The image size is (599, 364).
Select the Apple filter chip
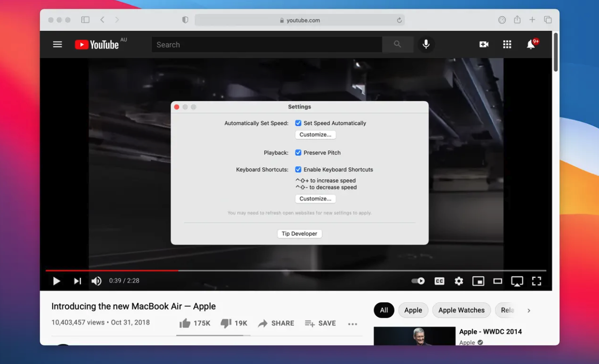click(413, 310)
